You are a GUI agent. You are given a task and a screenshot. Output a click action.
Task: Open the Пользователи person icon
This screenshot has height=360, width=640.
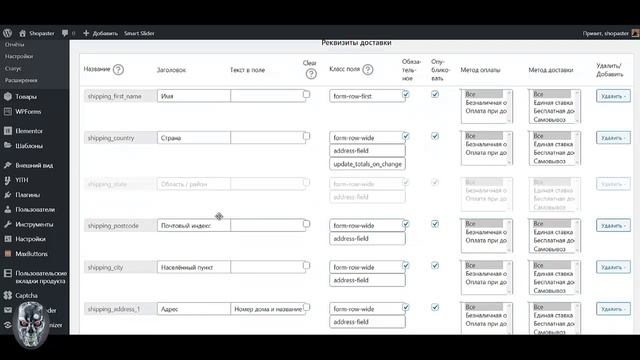tap(8, 209)
